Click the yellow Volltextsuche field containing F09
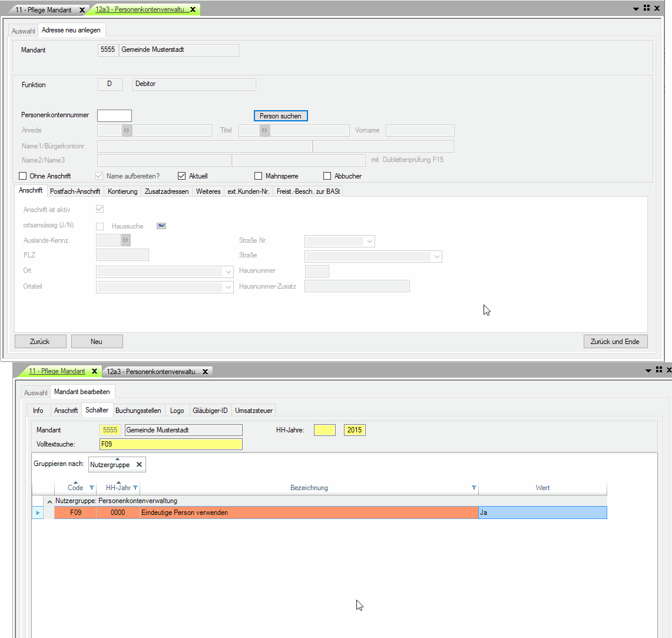The image size is (672, 638). click(171, 444)
